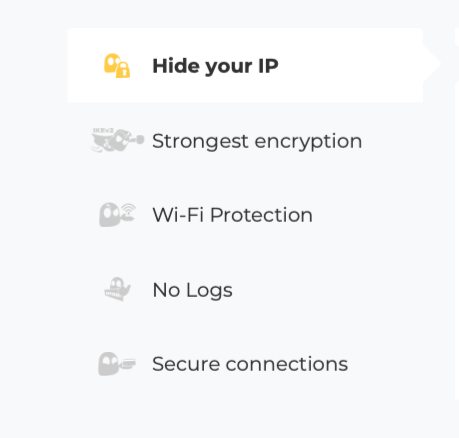The height and width of the screenshot is (438, 459).
Task: Select the Wi-Fi Protection tab
Action: [x=245, y=215]
